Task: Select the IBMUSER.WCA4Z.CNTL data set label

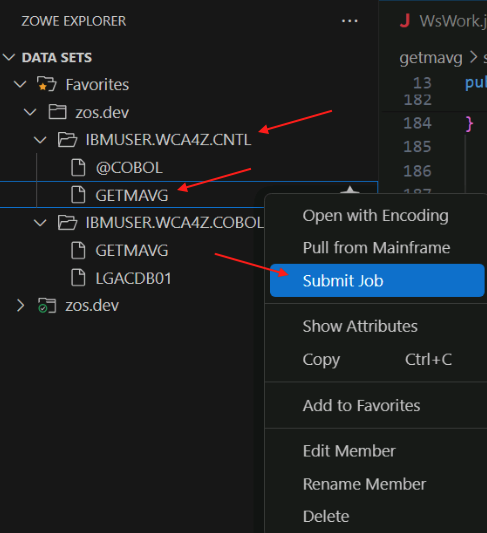Action: pos(168,140)
